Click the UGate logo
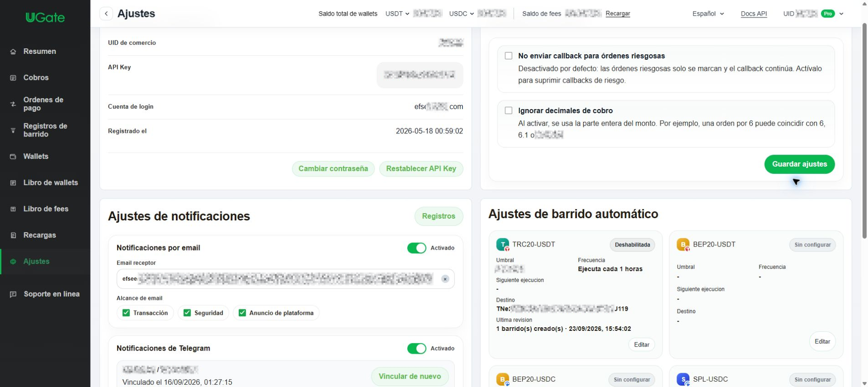This screenshot has width=868, height=387. (x=45, y=18)
